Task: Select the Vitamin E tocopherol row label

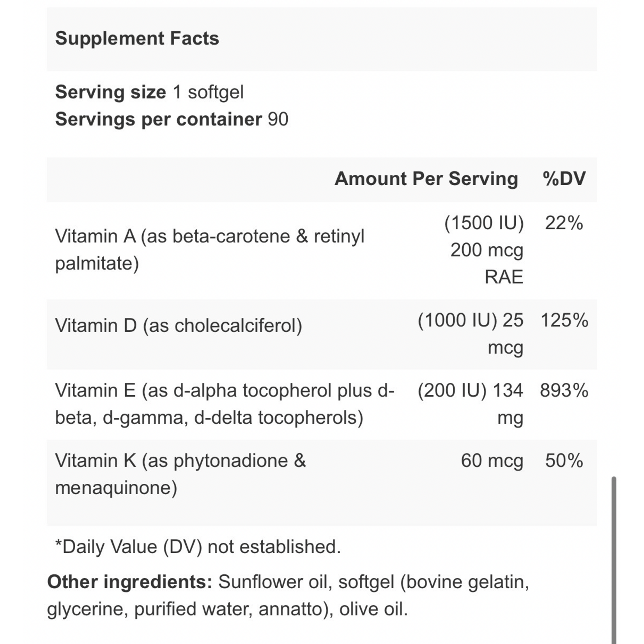Action: click(x=225, y=404)
